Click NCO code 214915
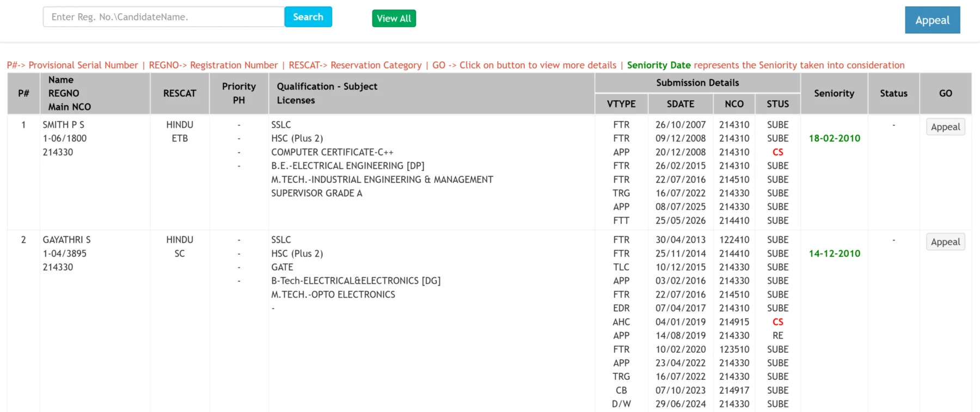 pos(734,322)
